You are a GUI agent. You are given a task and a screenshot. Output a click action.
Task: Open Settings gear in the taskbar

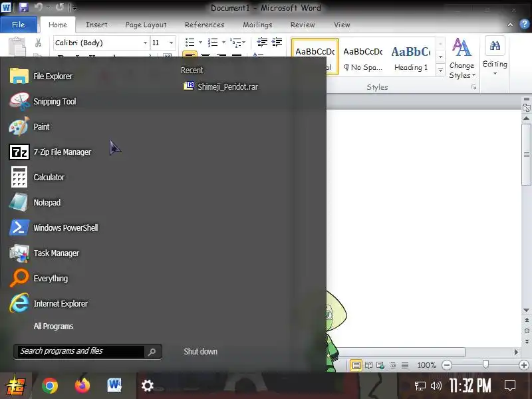point(147,386)
